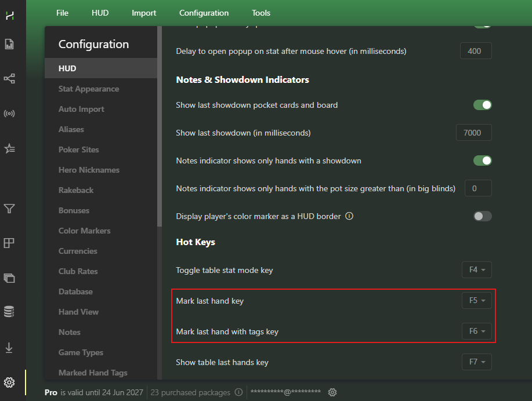Screen dimensions: 532x401
Task: Click the gear icon next to account email
Action: pos(332,392)
